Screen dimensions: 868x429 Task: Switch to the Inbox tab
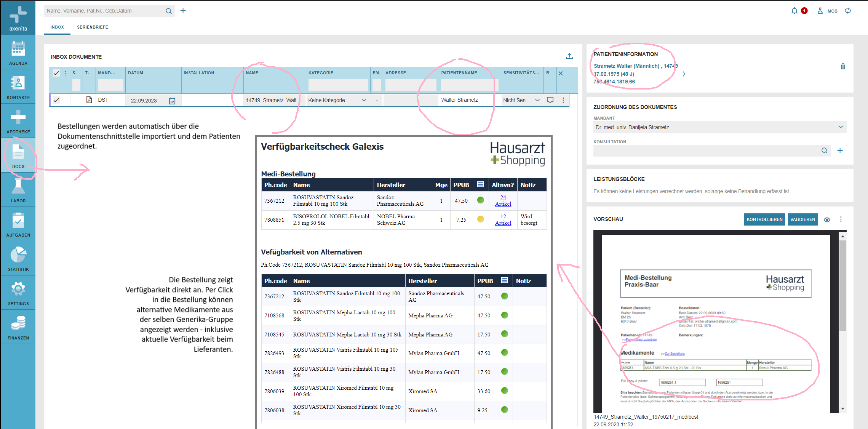pos(57,27)
